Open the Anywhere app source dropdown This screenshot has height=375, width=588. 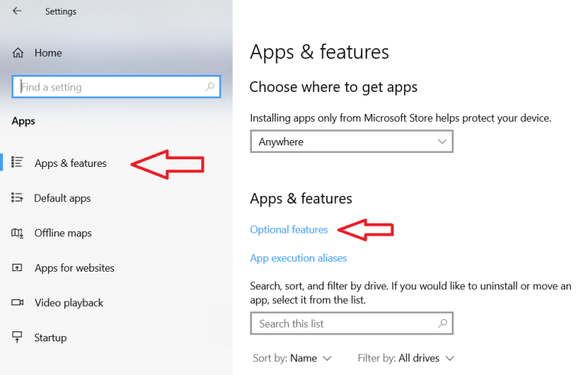[351, 142]
